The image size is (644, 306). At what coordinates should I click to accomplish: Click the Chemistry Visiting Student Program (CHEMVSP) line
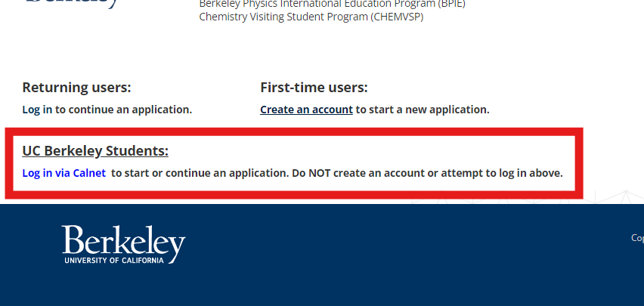pos(311,17)
